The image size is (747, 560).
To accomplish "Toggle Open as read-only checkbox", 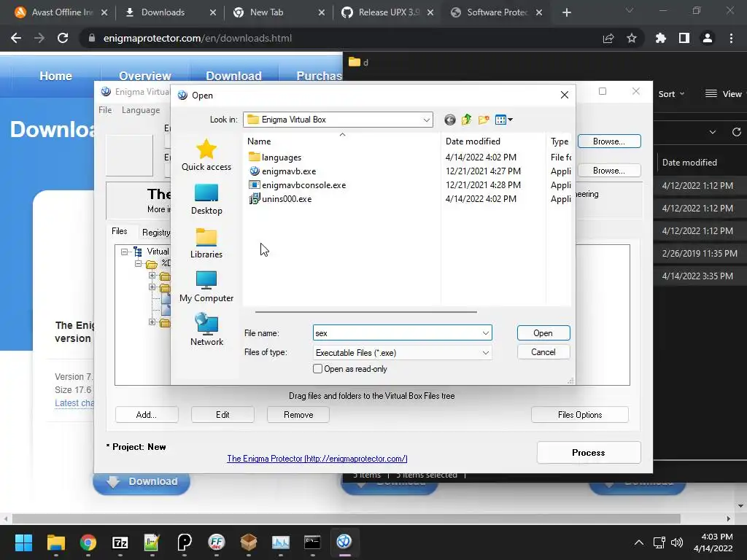I will (x=317, y=368).
